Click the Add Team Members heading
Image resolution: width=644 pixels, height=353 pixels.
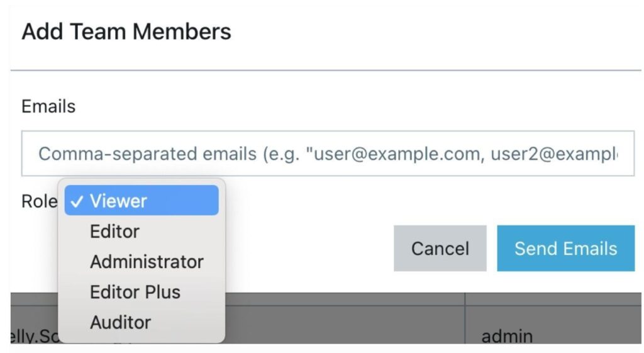click(x=126, y=31)
